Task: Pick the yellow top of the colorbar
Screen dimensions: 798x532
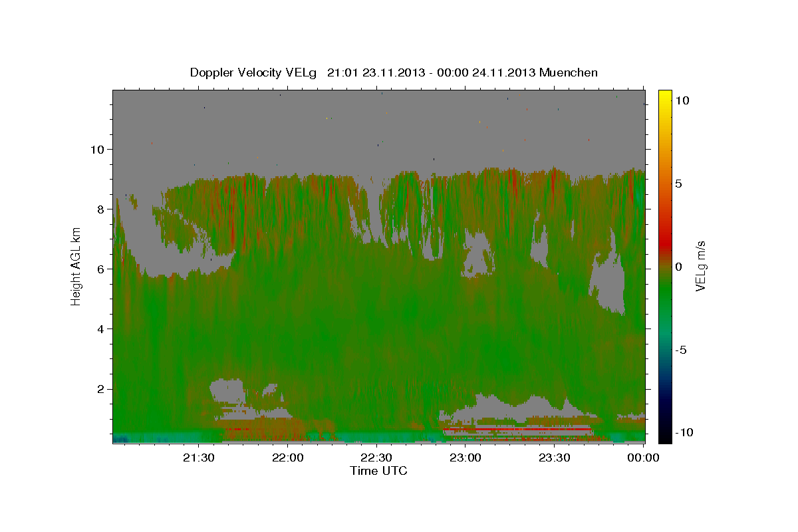Action: click(x=665, y=94)
